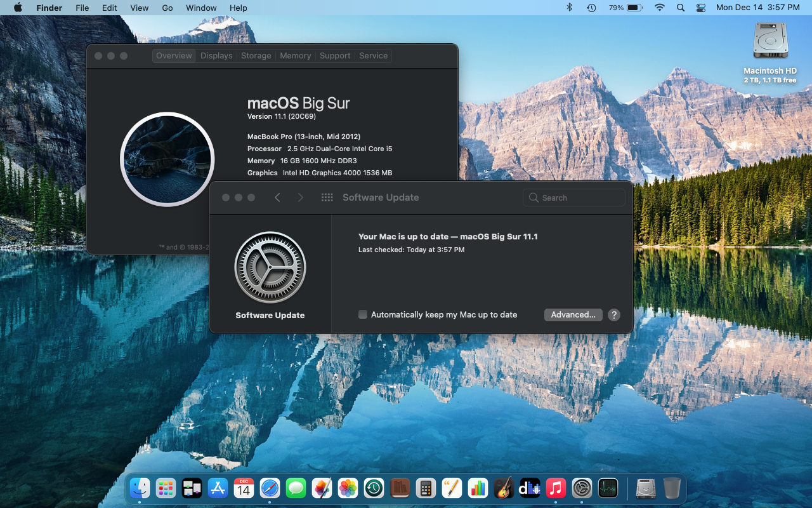Open Pages from the Dock
Viewport: 812px width, 508px height.
click(x=452, y=488)
